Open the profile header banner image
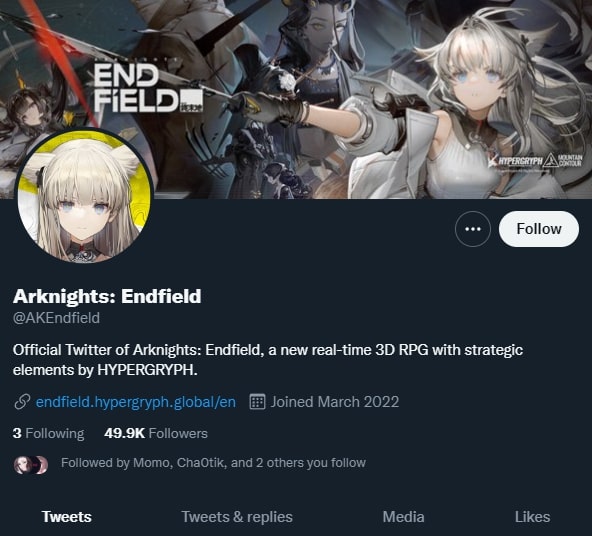 pyautogui.click(x=296, y=99)
